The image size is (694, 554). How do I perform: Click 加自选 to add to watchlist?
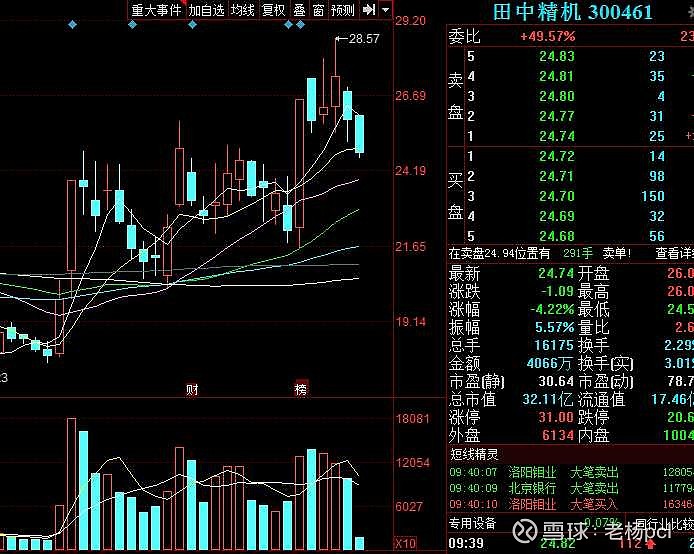[206, 10]
